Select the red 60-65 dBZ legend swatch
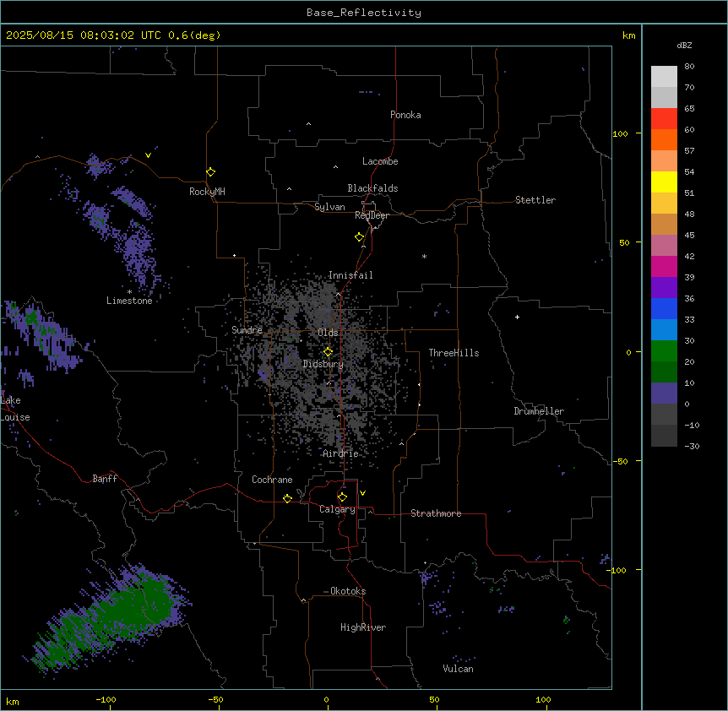The width and height of the screenshot is (728, 711). 664,119
